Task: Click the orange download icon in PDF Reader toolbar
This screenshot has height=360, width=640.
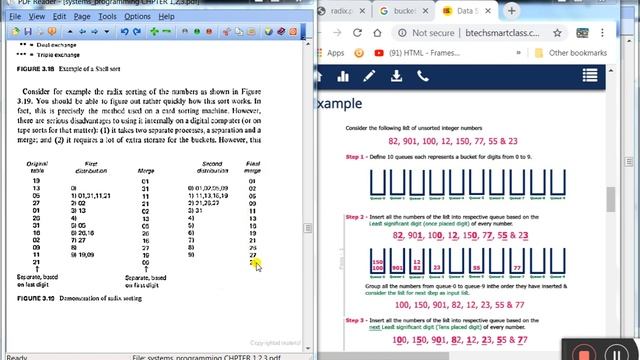Action: 52,31
